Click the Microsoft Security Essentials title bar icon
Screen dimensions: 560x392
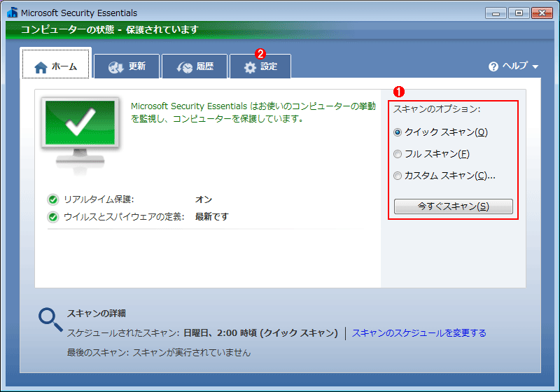point(12,13)
